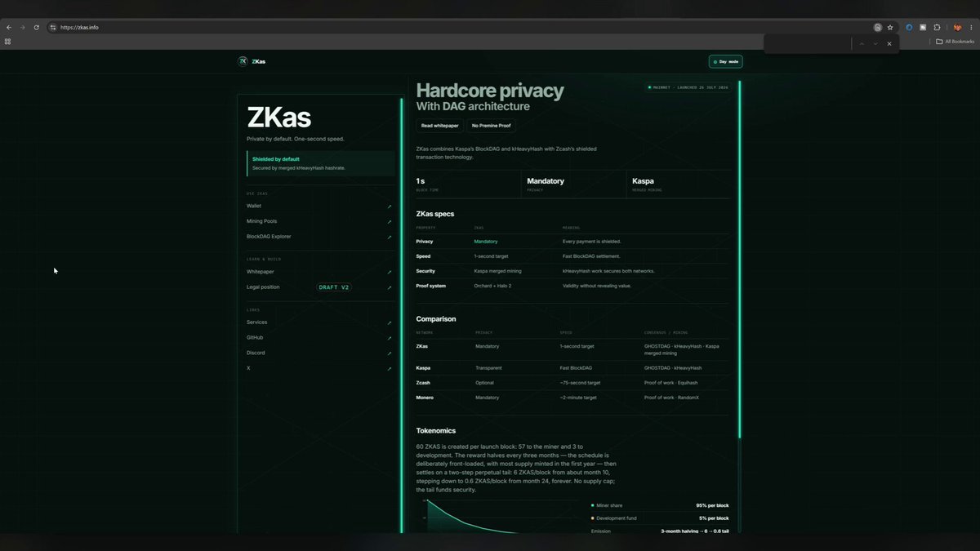This screenshot has width=980, height=551.
Task: Click the page icon left of bookmark star
Action: [x=878, y=27]
